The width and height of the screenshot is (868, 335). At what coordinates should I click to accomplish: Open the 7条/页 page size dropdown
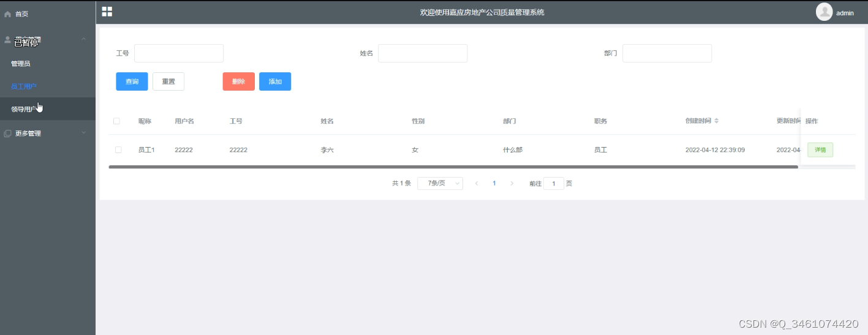(440, 183)
